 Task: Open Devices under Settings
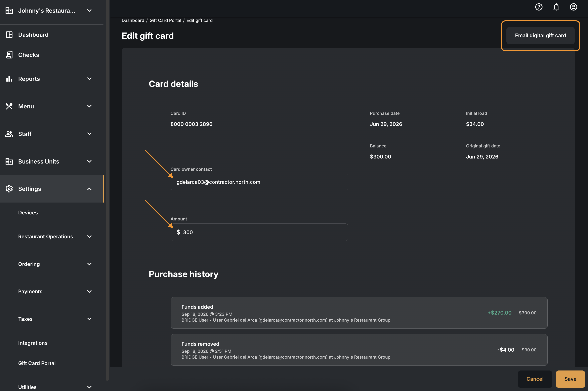pyautogui.click(x=28, y=213)
